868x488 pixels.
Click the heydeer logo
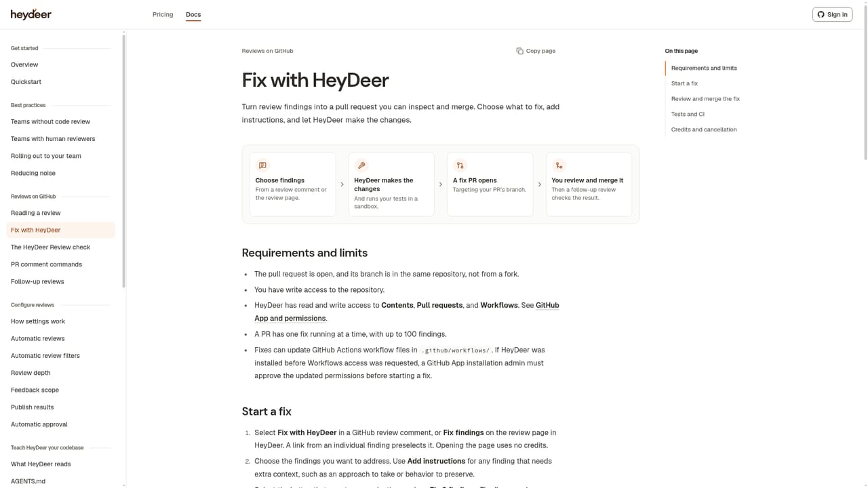tap(31, 14)
